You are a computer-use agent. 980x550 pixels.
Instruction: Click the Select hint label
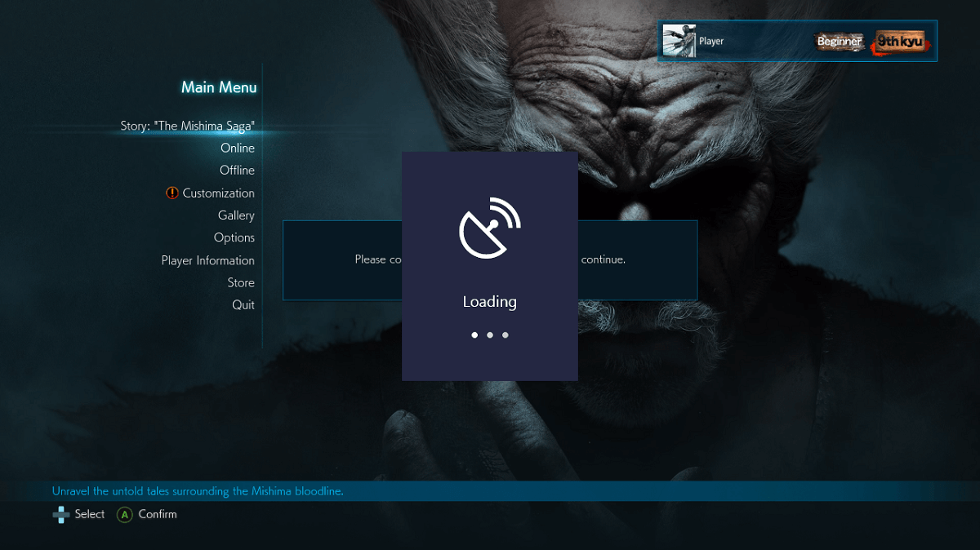click(x=90, y=514)
